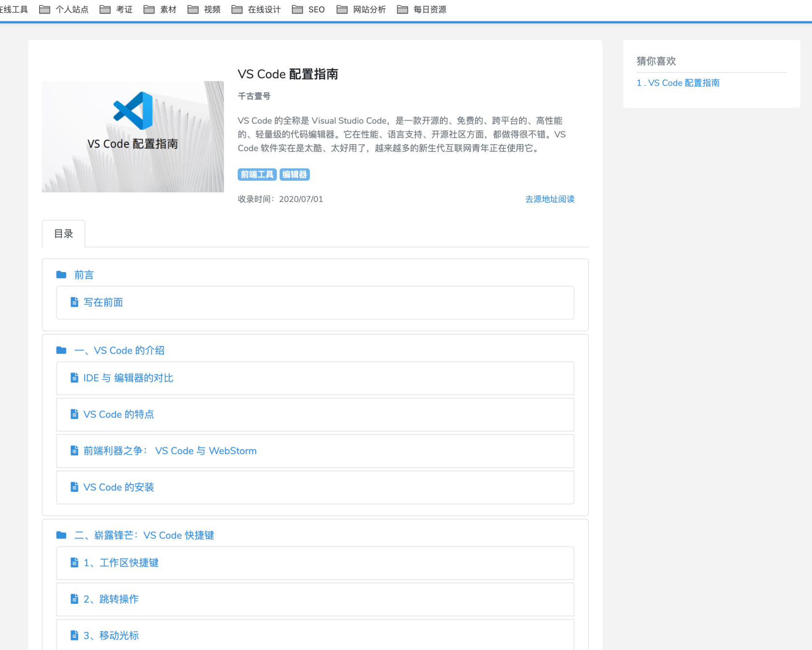Open the 考证 bookmark folder

coord(116,10)
